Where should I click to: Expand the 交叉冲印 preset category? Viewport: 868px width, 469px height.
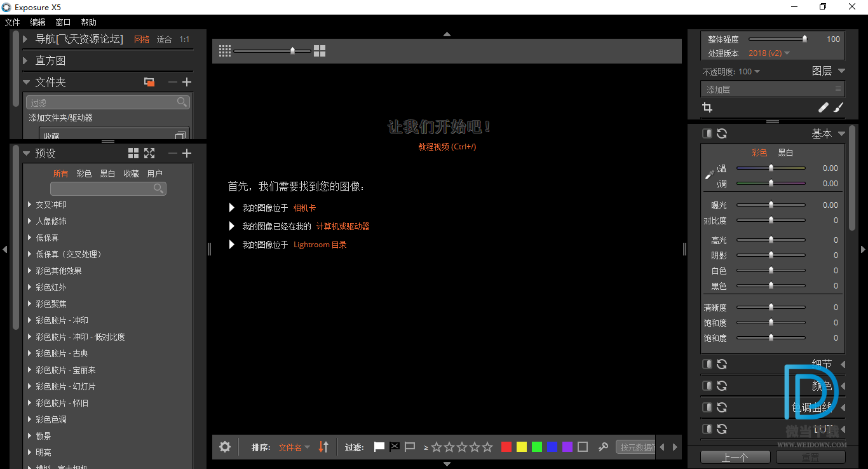click(30, 205)
